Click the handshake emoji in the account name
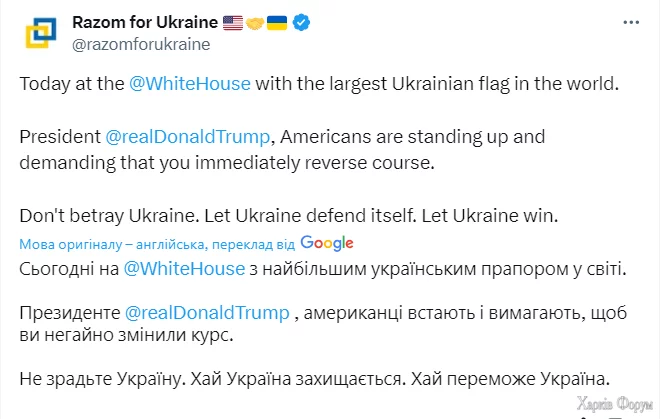This screenshot has width=663, height=419. [255, 22]
